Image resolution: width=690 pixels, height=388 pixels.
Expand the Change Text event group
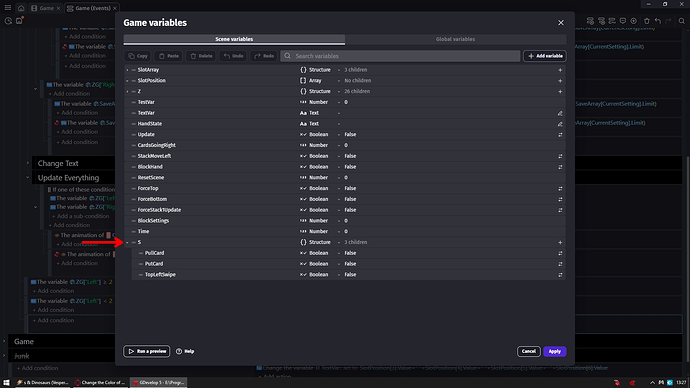pyautogui.click(x=28, y=163)
